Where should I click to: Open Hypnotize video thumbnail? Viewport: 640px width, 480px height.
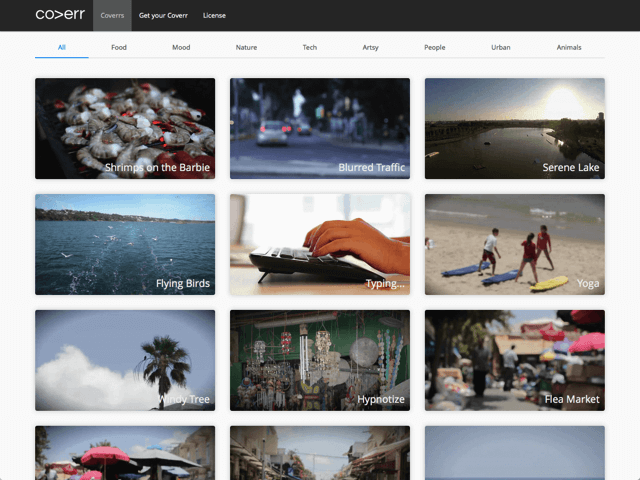tap(320, 360)
